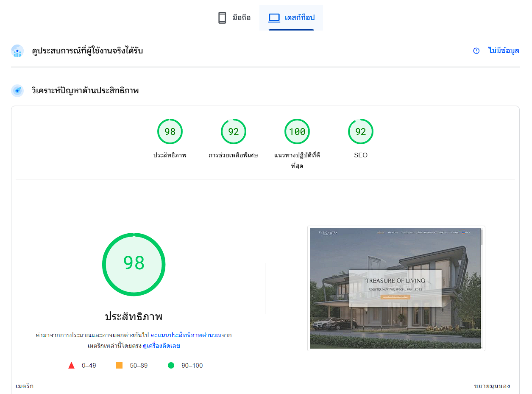Click the ประสิทธิภาพ label under the 98 gauge

coord(170,155)
